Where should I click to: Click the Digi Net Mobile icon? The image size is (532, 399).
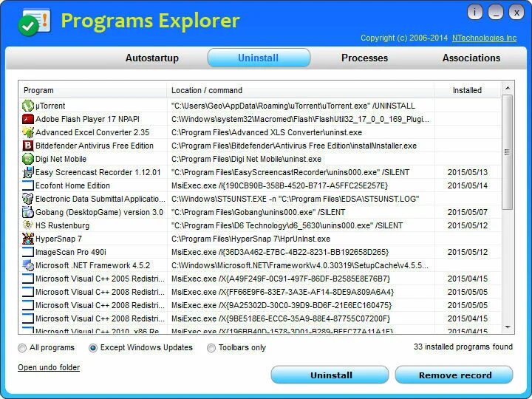click(x=28, y=159)
